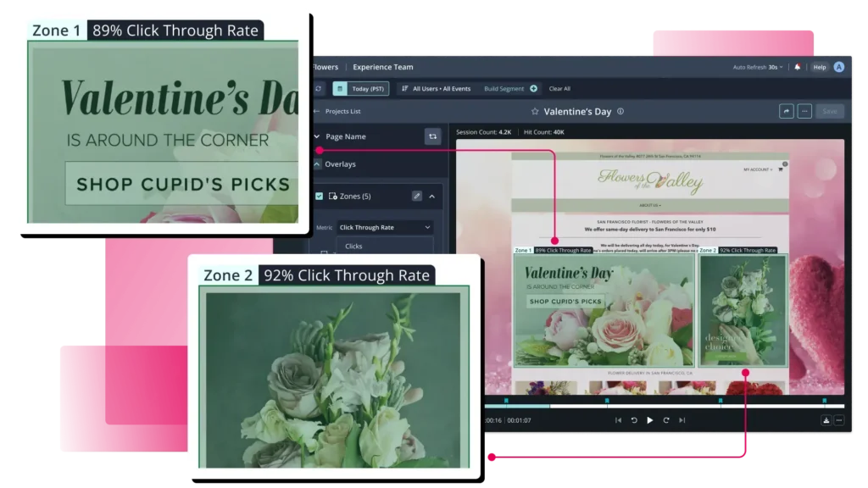Click the refresh icon beside Today (PST)
The height and width of the screenshot is (488, 868).
pos(319,88)
